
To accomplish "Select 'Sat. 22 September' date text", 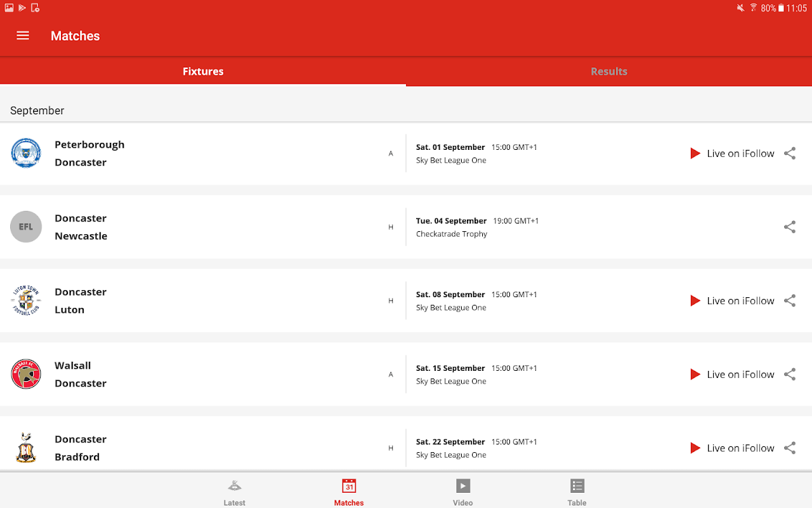I will pyautogui.click(x=450, y=441).
